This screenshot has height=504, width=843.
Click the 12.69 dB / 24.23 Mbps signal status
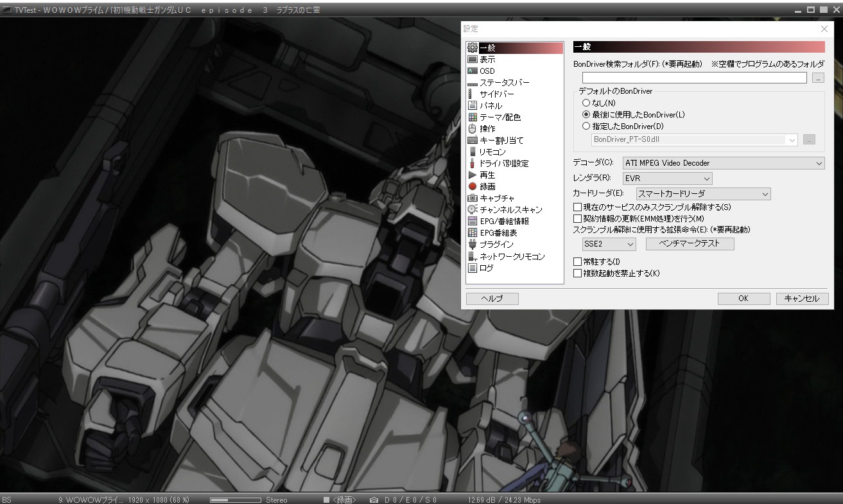504,500
